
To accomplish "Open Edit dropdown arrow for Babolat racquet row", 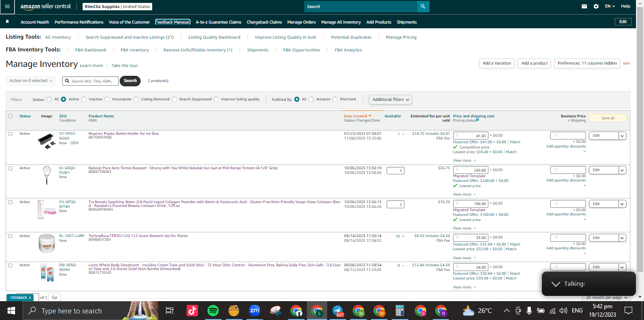I will [622, 170].
